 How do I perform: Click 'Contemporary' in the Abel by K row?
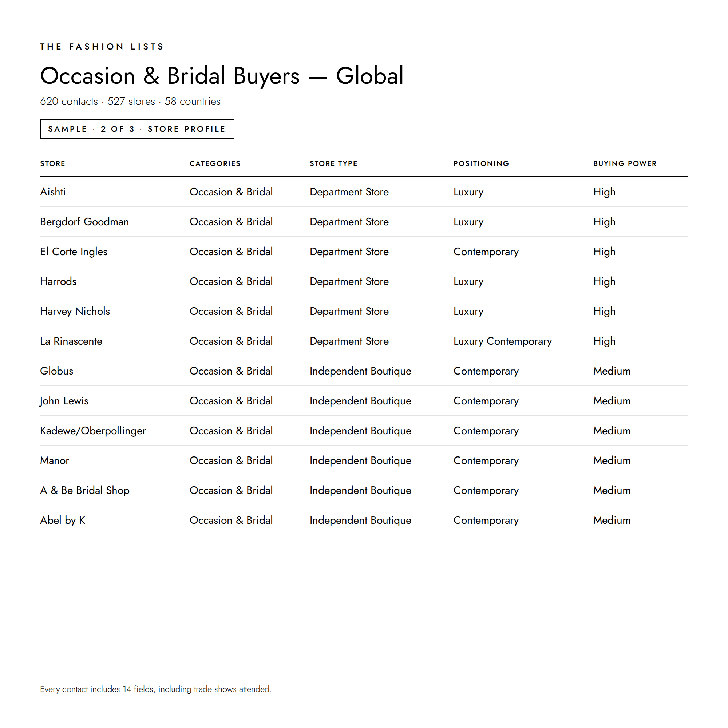pyautogui.click(x=486, y=521)
